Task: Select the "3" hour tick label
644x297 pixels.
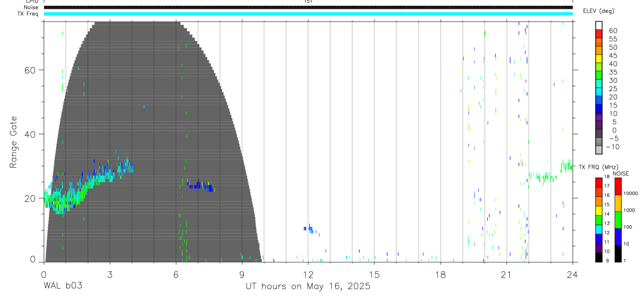Action: tap(109, 274)
